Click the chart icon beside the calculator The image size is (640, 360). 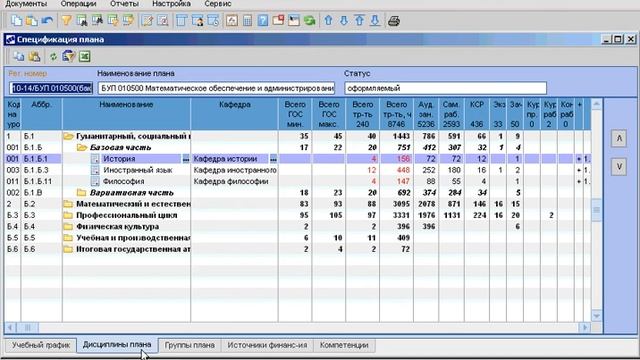click(232, 20)
